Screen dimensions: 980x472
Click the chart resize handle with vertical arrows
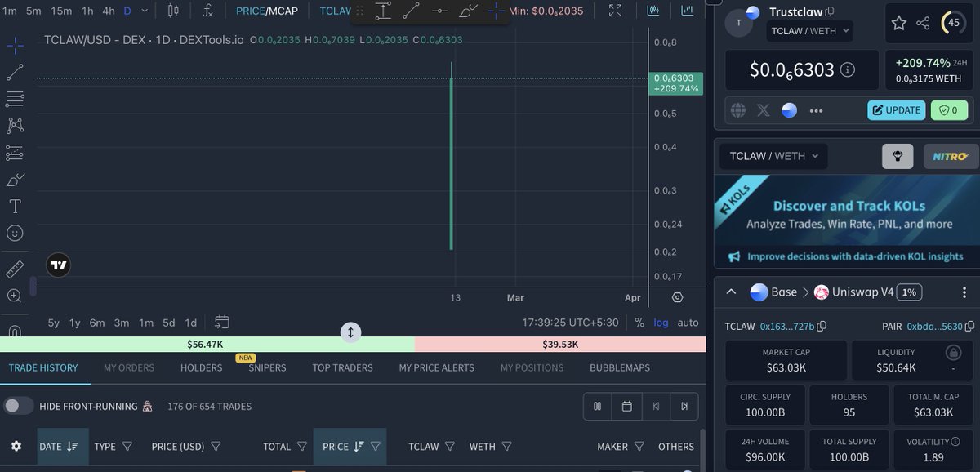(x=350, y=332)
